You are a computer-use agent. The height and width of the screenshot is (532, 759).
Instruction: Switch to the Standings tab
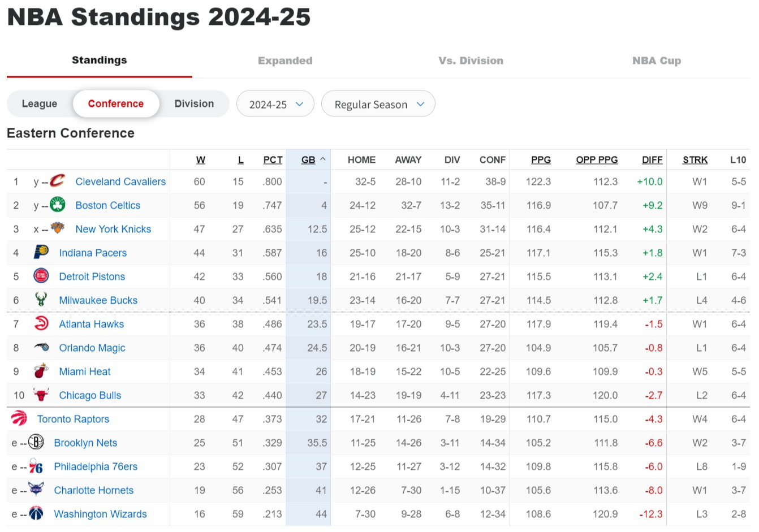(x=100, y=60)
